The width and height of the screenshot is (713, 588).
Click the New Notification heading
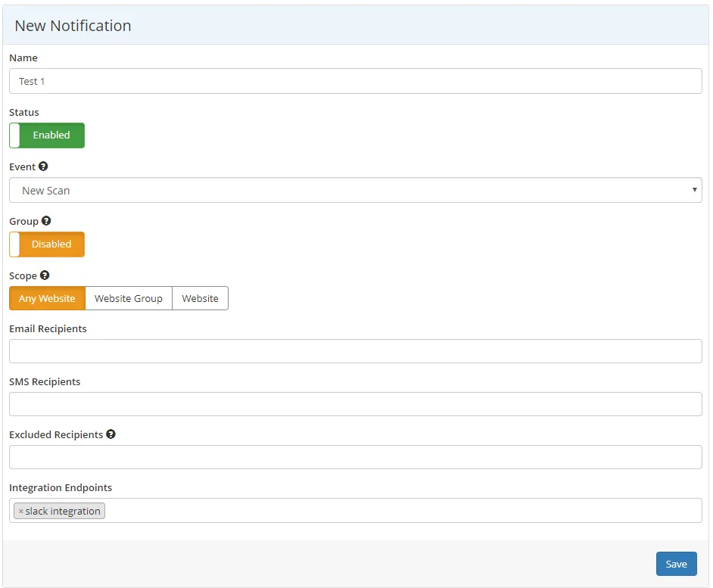[x=73, y=26]
